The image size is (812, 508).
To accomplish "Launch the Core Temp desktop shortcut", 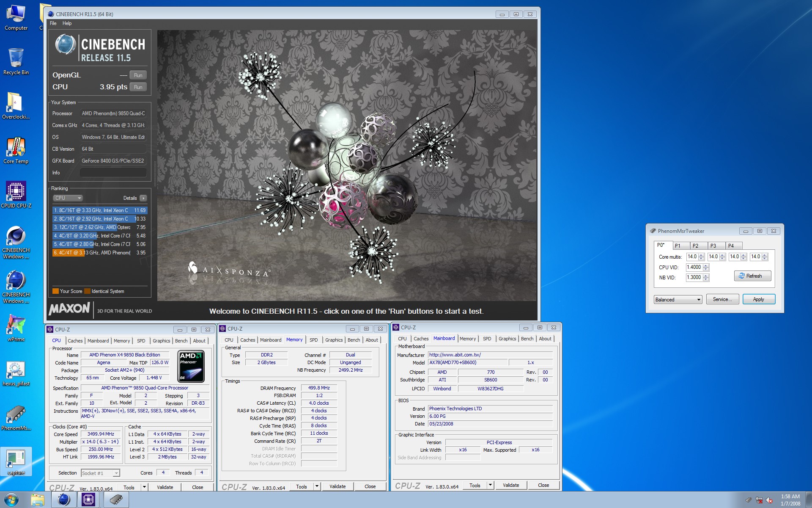I will point(16,150).
